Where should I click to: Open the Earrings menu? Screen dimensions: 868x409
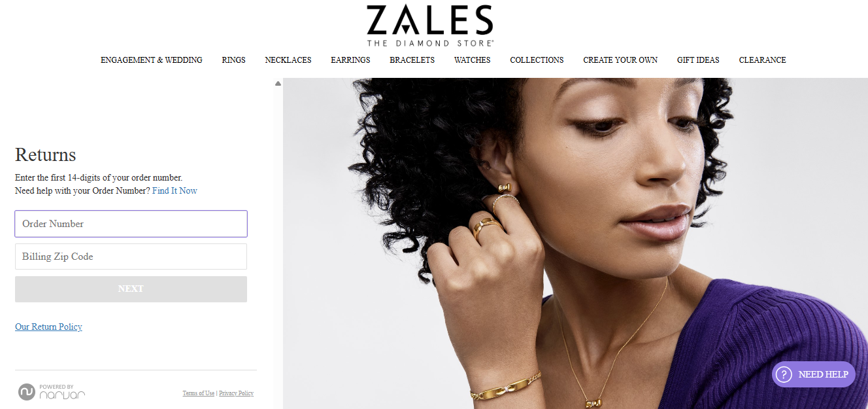point(350,60)
